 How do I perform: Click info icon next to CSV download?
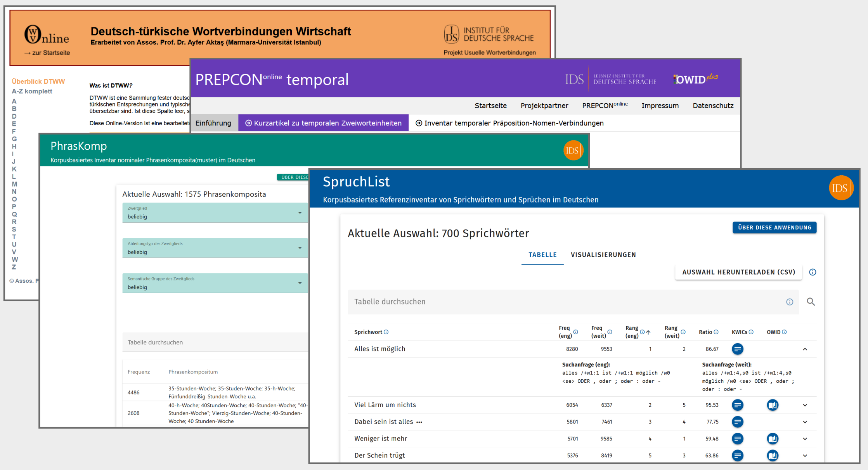813,272
